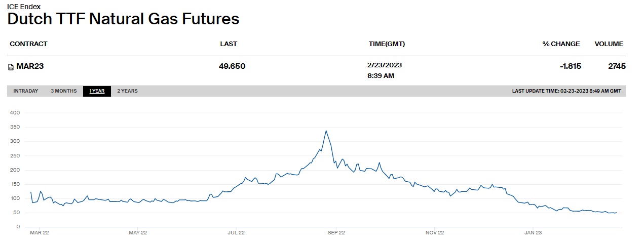644x245 pixels.
Task: Switch to the 2 YEARS chart tab
Action: 127,91
